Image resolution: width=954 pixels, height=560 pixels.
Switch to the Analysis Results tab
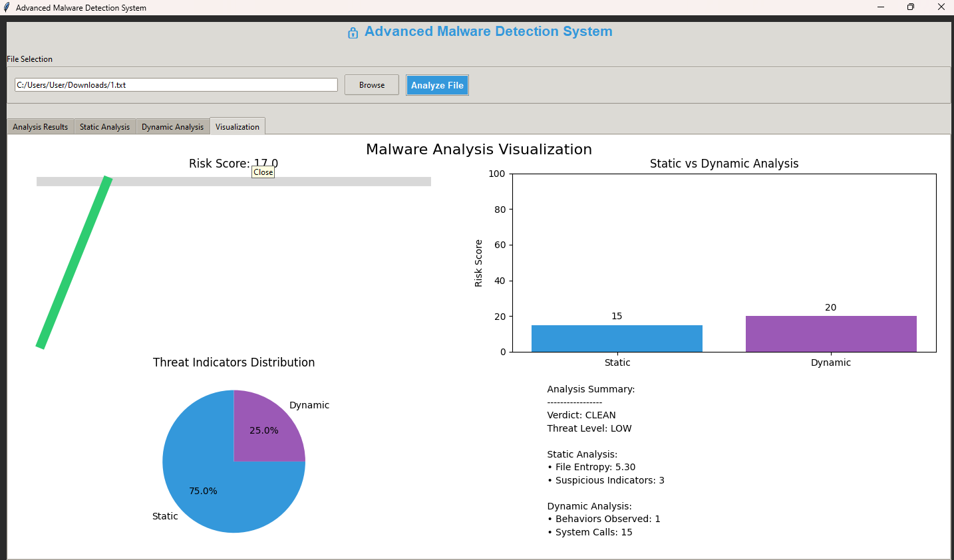coord(41,127)
